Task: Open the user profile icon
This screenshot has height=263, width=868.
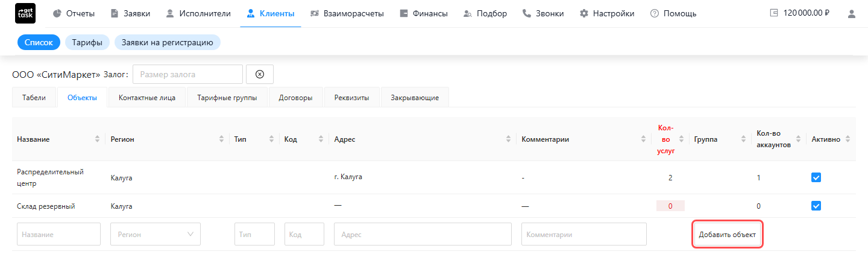Action: [851, 13]
